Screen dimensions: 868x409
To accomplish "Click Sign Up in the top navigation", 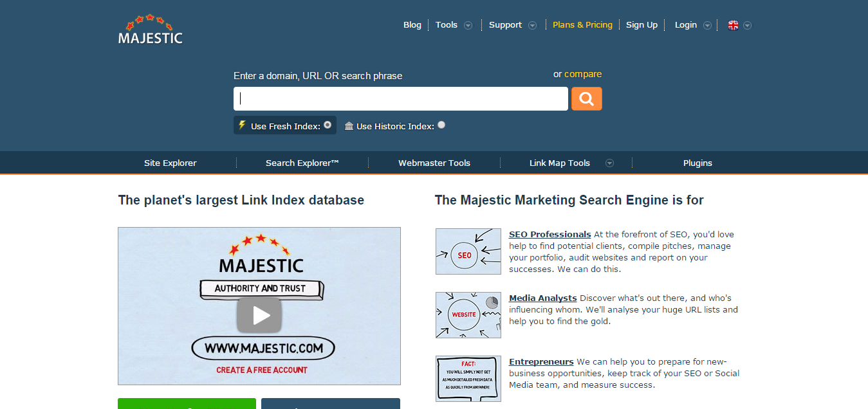I will [x=642, y=25].
